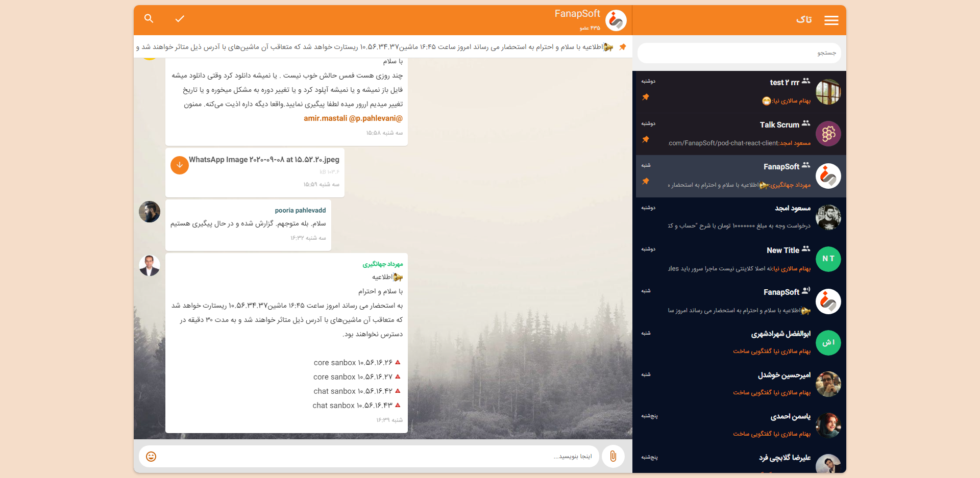
Task: Click the checkmark select-messages icon
Action: [x=180, y=19]
